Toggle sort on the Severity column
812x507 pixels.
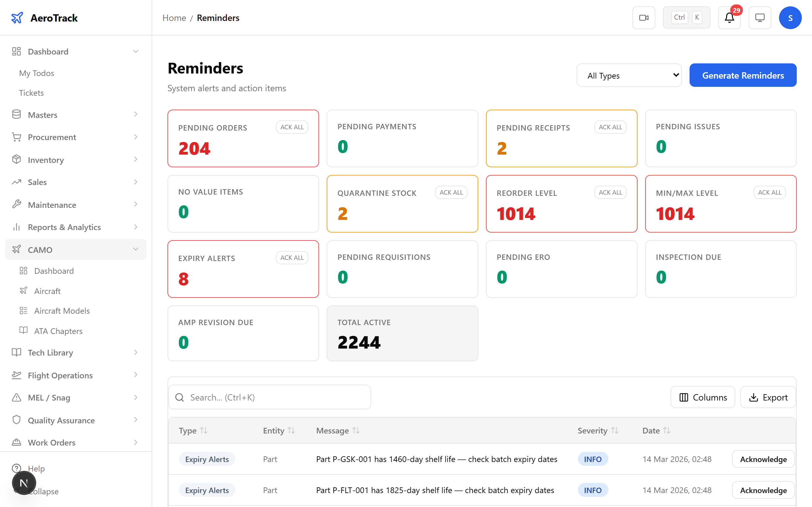[x=615, y=430]
